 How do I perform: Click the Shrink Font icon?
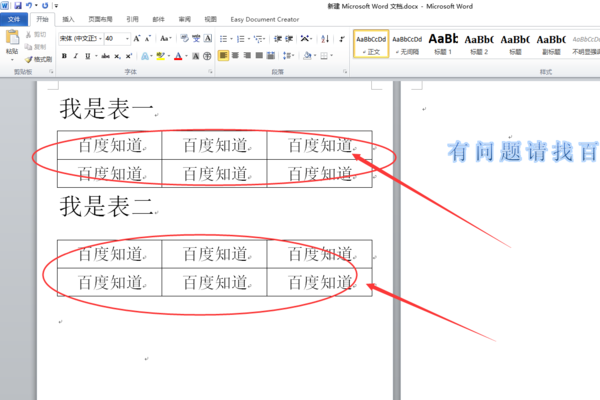[148, 38]
